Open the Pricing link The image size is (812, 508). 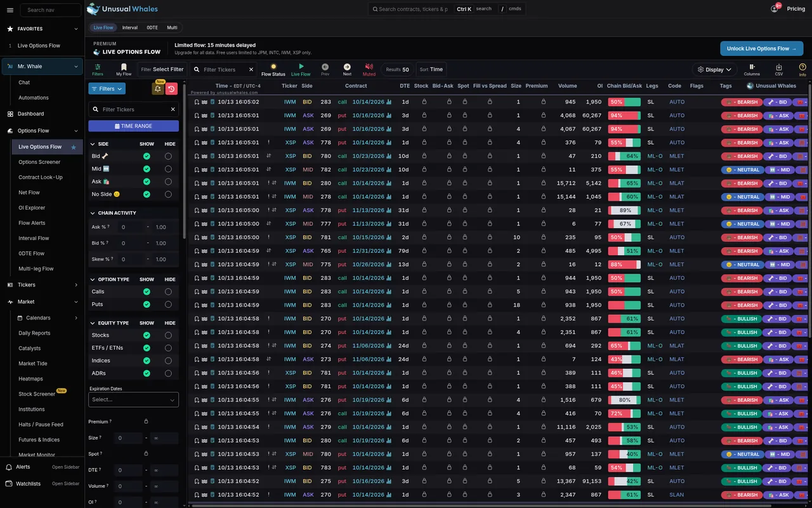796,9
